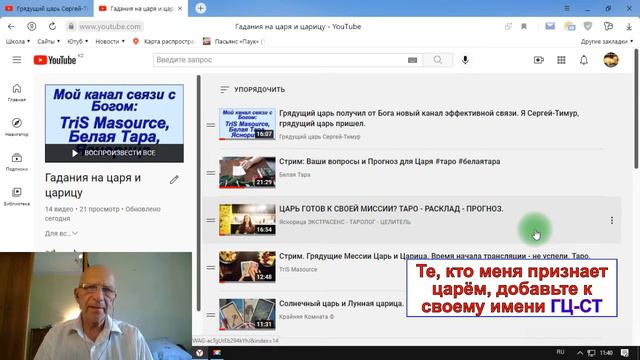The image size is (640, 360).
Task: Grab the drag handle of Солнечный царь row
Action: 211,315
